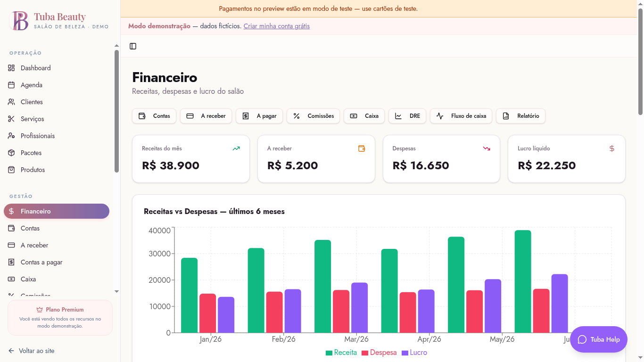Click the Agenda calendar icon
Screen dimensions: 644x362
pyautogui.click(x=11, y=85)
